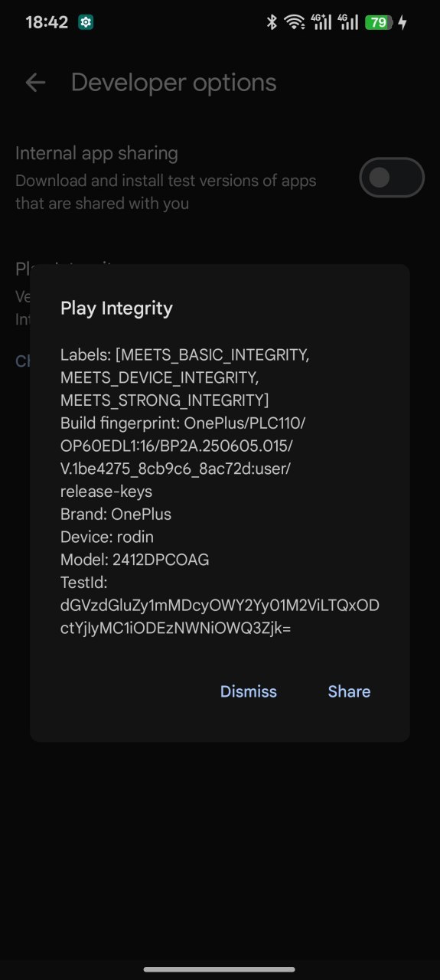The image size is (440, 980).
Task: Toggle the Internal app sharing switch
Action: click(392, 178)
